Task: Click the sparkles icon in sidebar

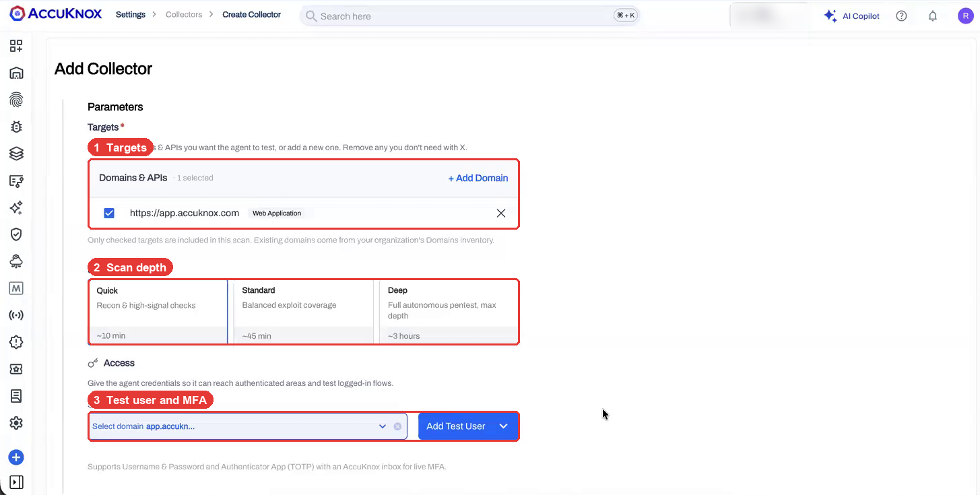Action: [16, 207]
